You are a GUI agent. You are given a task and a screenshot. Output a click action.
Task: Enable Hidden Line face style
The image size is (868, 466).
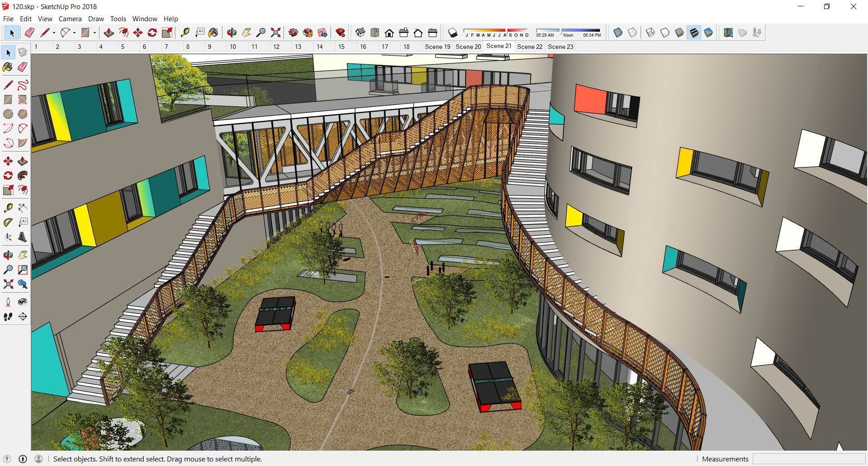click(x=665, y=33)
